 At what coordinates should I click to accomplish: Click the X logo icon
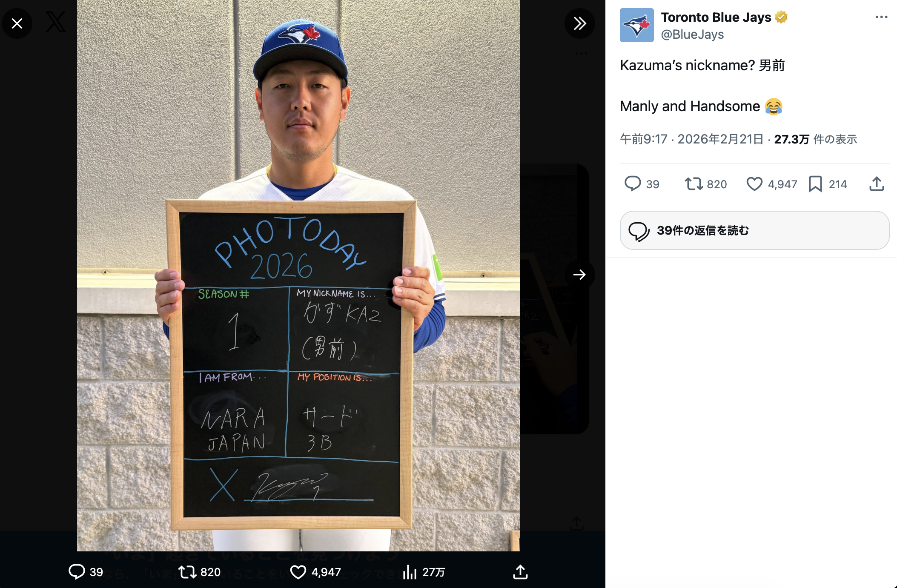click(56, 22)
